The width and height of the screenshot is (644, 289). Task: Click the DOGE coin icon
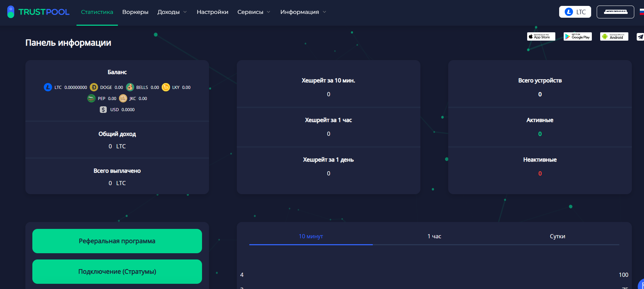(x=94, y=87)
